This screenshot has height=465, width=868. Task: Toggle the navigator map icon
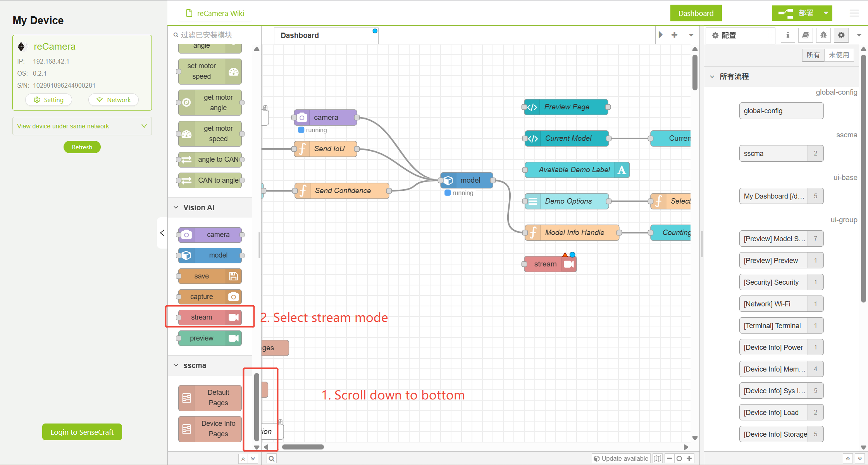657,458
